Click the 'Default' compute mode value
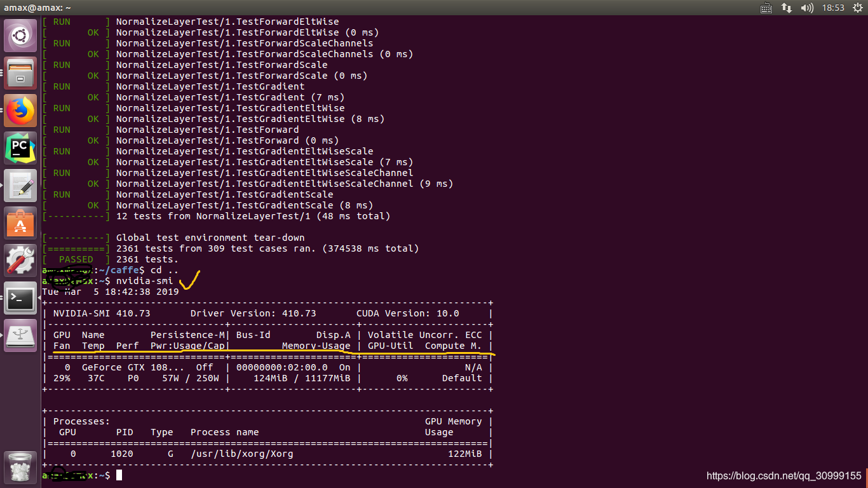This screenshot has height=488, width=868. point(462,378)
